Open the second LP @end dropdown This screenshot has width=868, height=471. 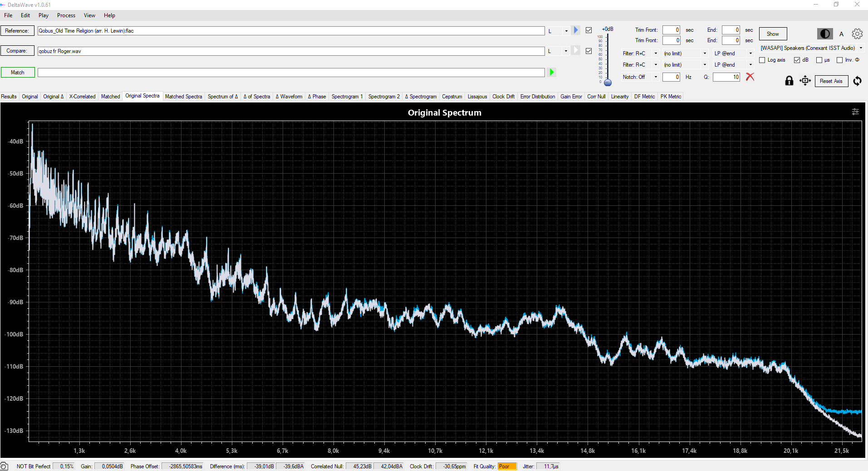pos(750,65)
